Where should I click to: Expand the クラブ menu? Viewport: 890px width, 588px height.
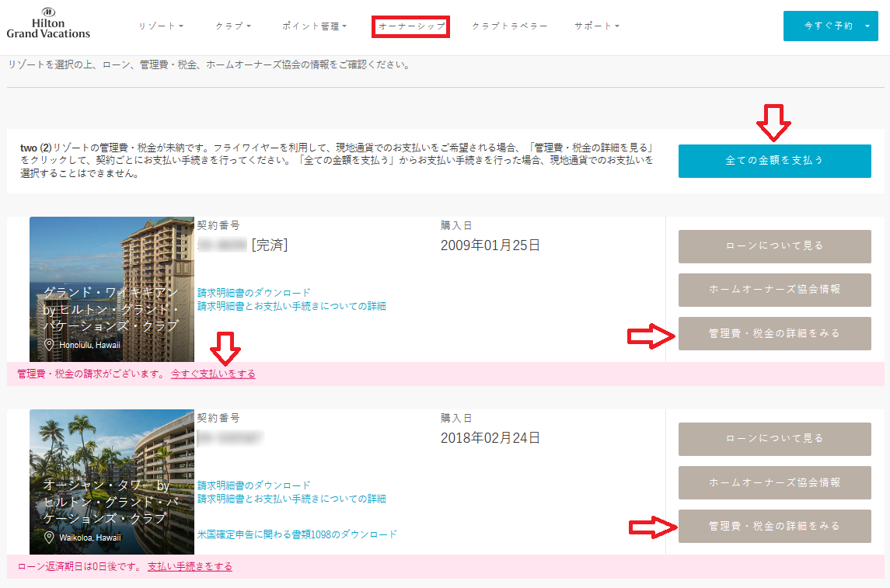[233, 26]
